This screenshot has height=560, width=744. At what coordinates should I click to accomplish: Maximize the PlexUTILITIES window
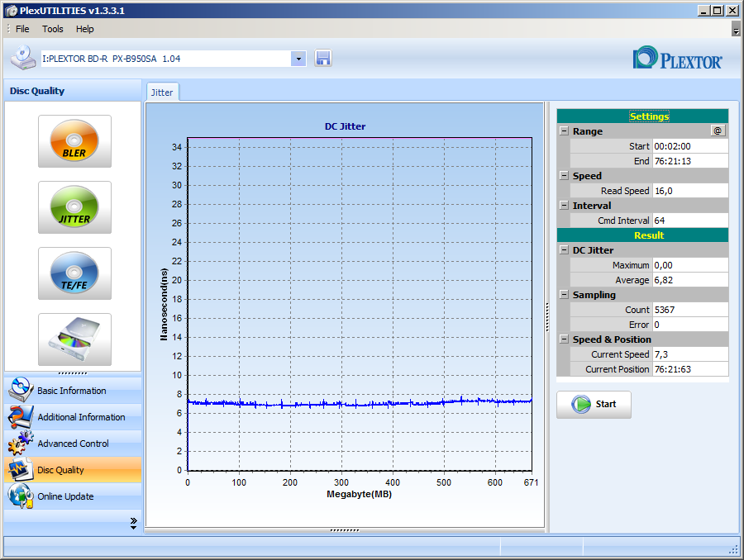(718, 11)
